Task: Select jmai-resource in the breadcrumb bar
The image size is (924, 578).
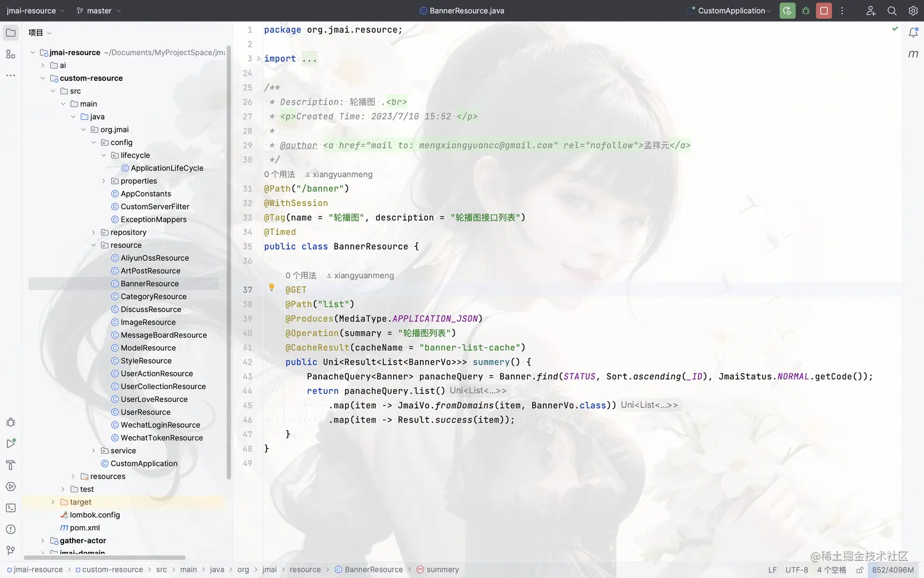Action: click(35, 569)
